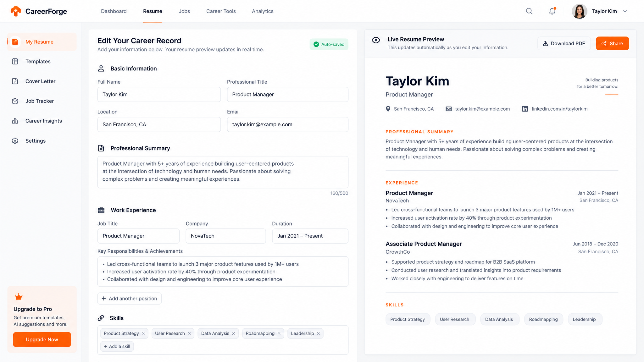Click the Professional Summary text area
The height and width of the screenshot is (362, 644).
pos(223,172)
